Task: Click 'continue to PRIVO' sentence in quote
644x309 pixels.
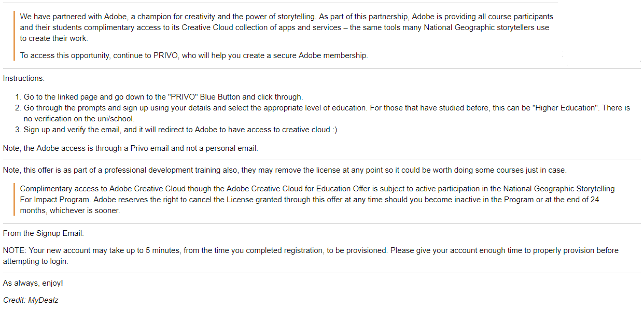Action: [194, 55]
